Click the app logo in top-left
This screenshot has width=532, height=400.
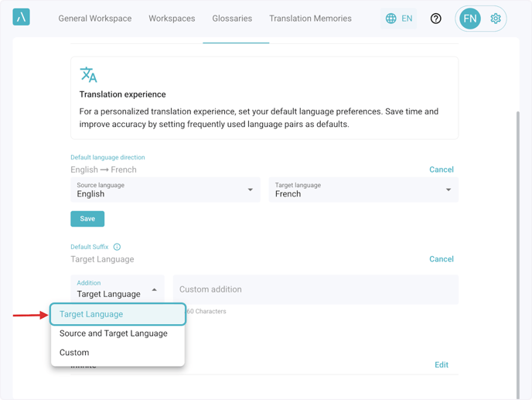click(x=21, y=17)
